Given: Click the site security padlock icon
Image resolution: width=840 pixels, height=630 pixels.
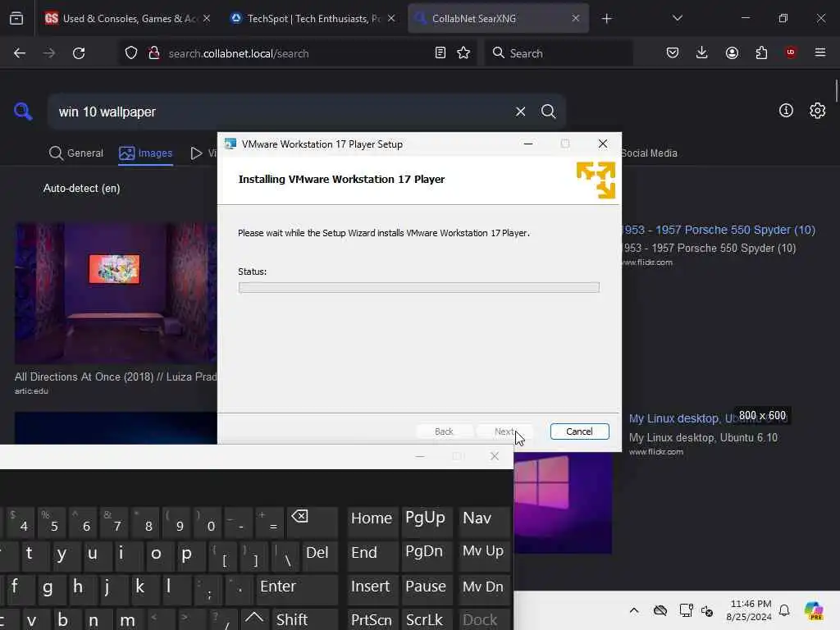Looking at the screenshot, I should coord(154,53).
